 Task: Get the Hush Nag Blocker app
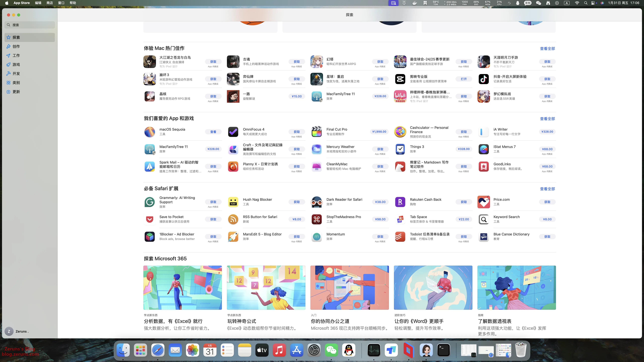(x=296, y=202)
